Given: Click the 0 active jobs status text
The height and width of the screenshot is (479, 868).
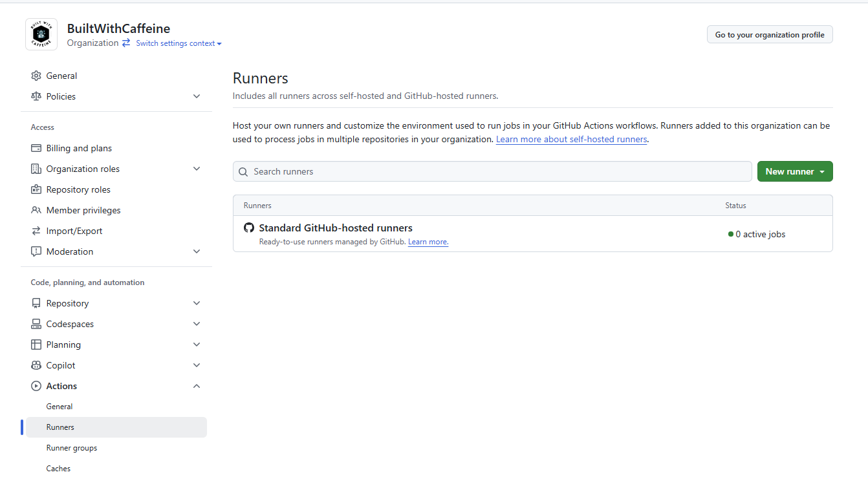Looking at the screenshot, I should (x=761, y=234).
